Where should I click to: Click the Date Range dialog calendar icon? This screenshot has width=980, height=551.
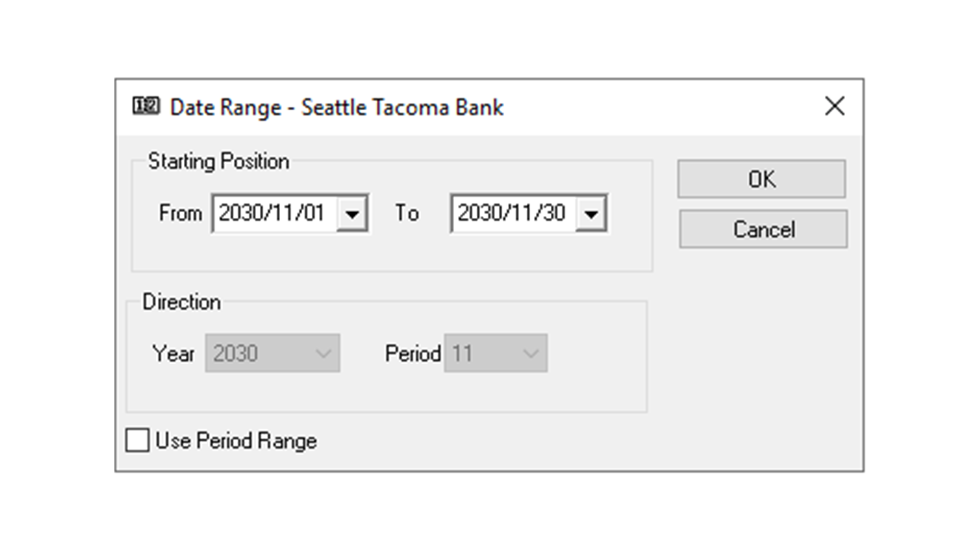pyautogui.click(x=145, y=107)
